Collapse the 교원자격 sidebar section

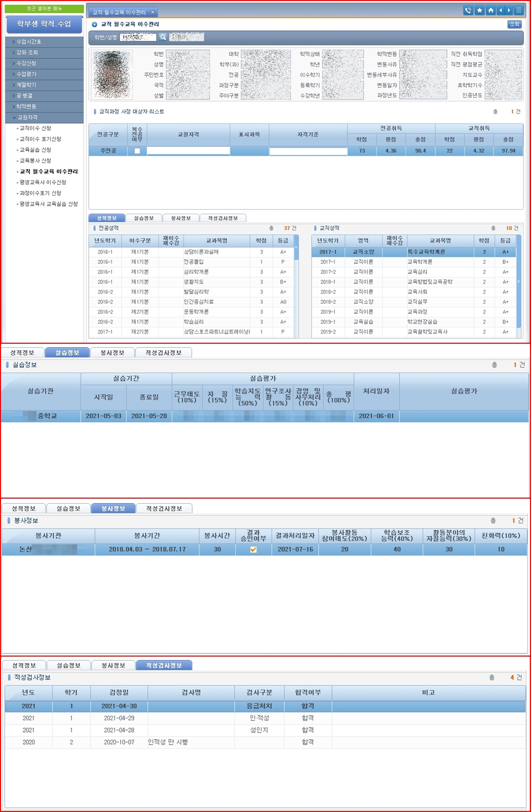(x=44, y=117)
